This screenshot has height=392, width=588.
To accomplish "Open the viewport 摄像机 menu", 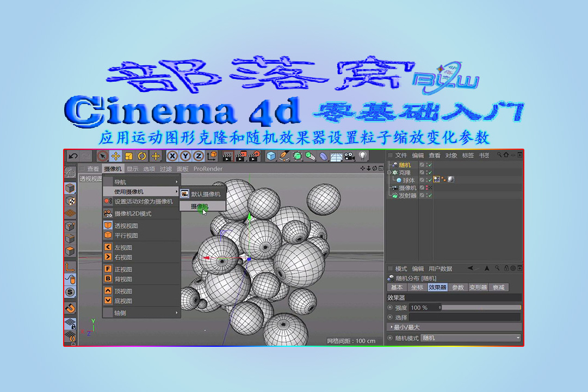I will [x=113, y=169].
